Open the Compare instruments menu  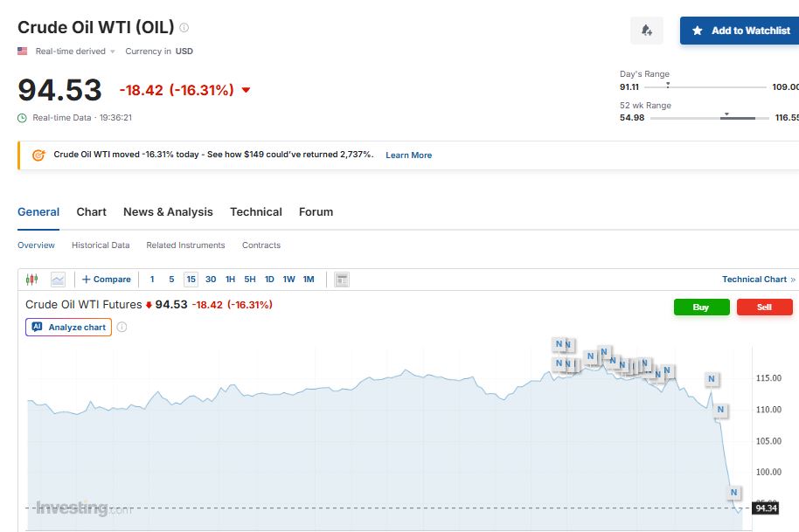(x=107, y=280)
